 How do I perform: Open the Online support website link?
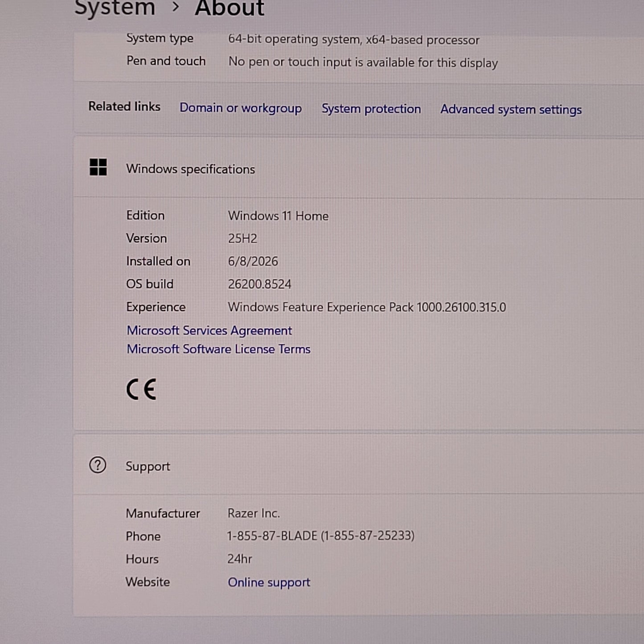pos(269,582)
